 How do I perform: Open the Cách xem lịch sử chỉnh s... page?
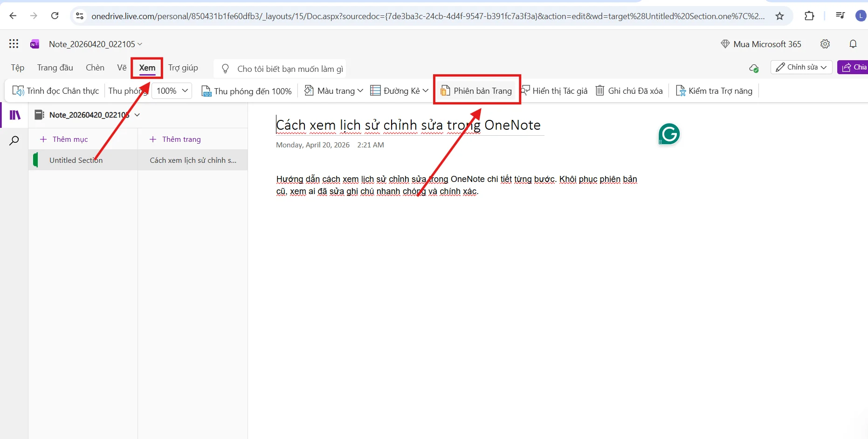click(x=193, y=160)
